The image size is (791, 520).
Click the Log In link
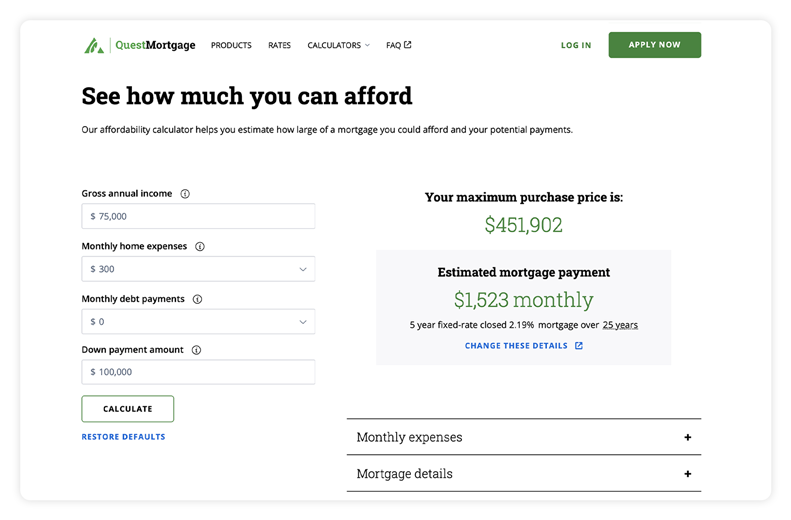pyautogui.click(x=576, y=45)
